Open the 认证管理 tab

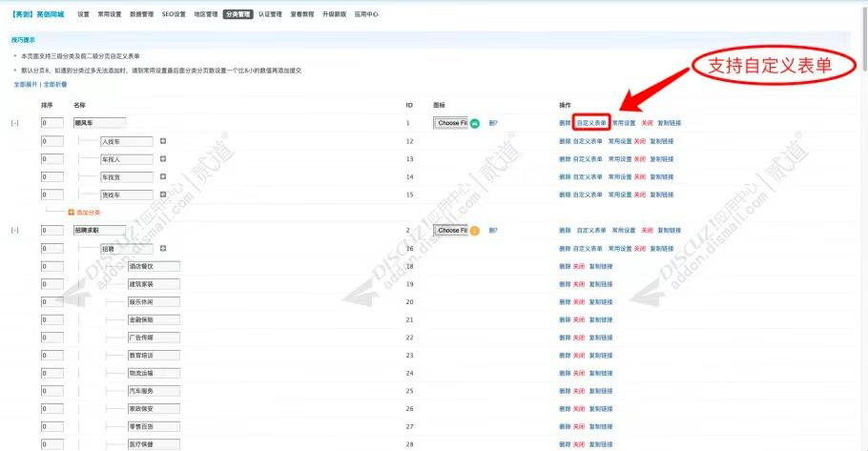click(x=270, y=14)
